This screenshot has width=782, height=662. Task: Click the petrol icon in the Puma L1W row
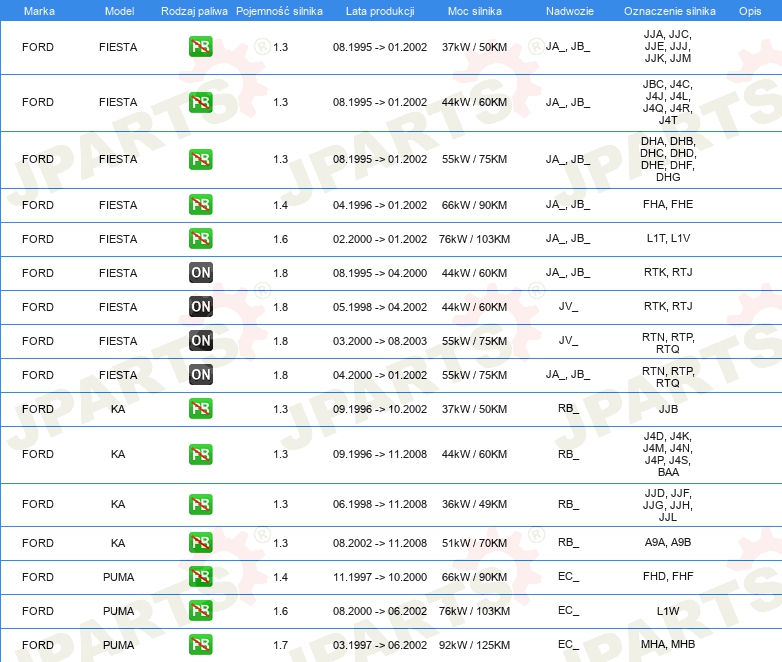tap(200, 610)
